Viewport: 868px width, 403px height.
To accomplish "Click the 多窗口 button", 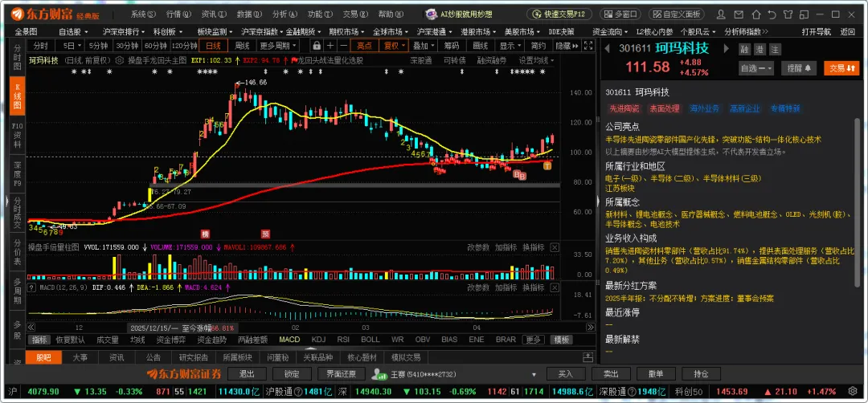I will point(619,14).
